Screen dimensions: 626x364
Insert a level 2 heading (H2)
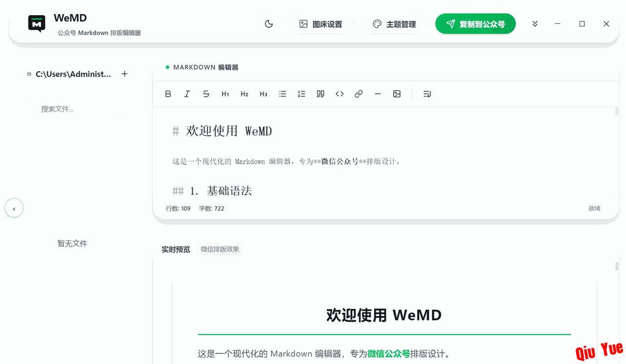(244, 94)
